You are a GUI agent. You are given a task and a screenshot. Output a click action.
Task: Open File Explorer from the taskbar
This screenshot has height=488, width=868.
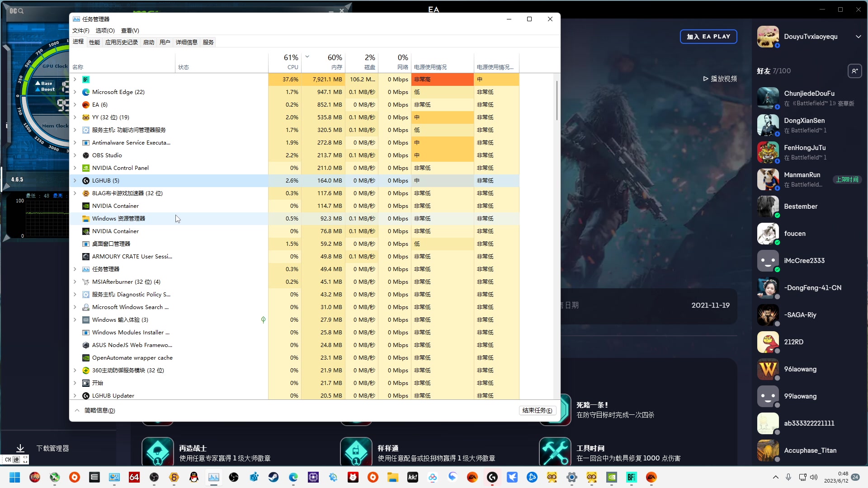(393, 477)
